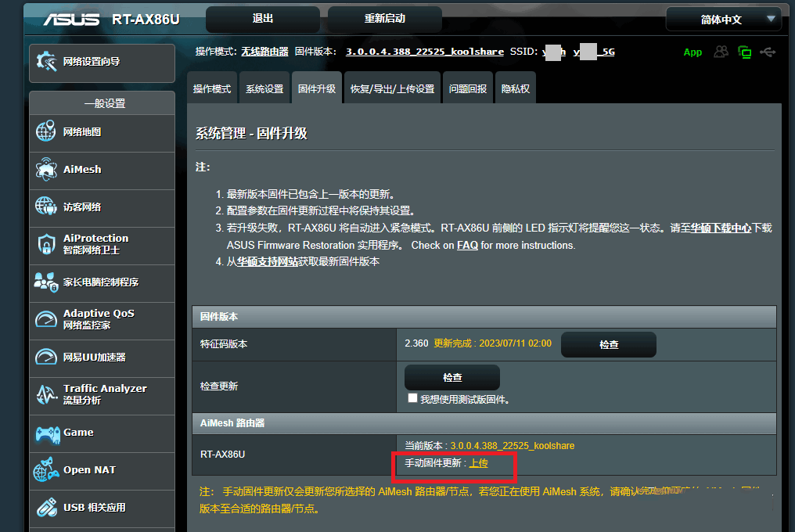Screen dimensions: 795x532
Task: Click the 系统管理 - 固件升级 heading
Action: click(251, 133)
